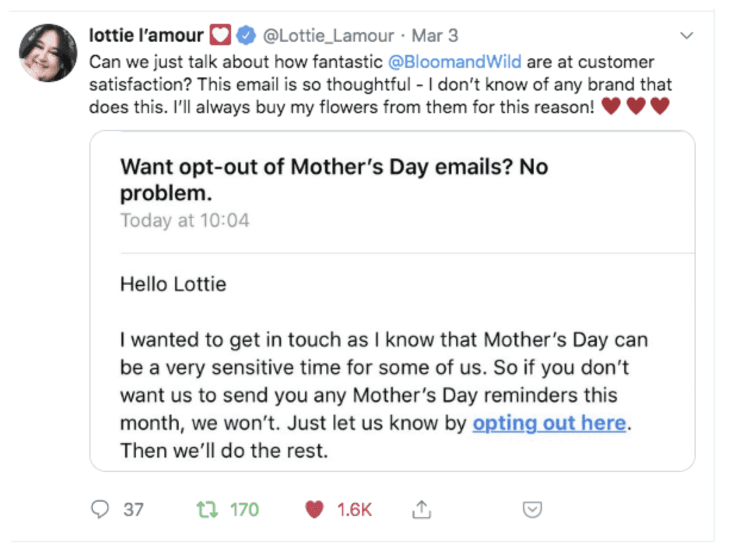Click the 37 replies count

pos(134,509)
